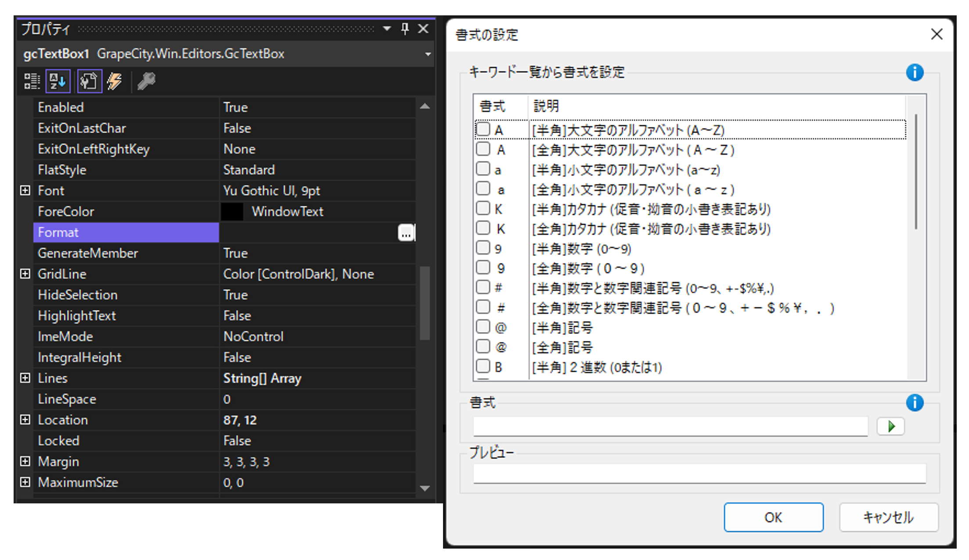Click the 書式 format input field

(670, 427)
